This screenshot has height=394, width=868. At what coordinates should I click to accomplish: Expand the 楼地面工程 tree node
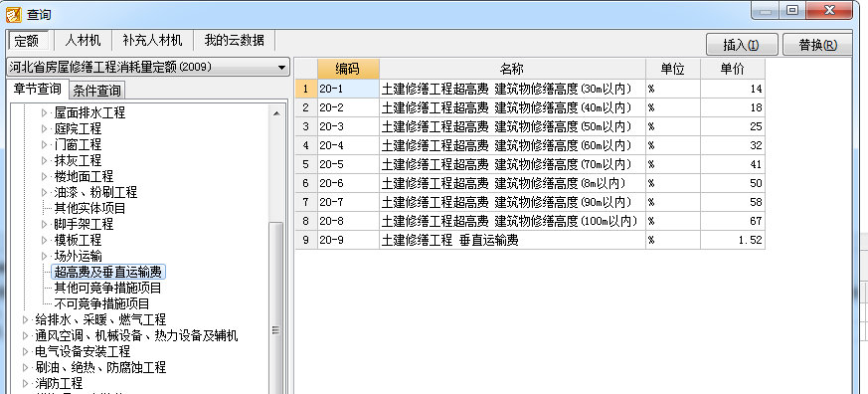coord(45,177)
